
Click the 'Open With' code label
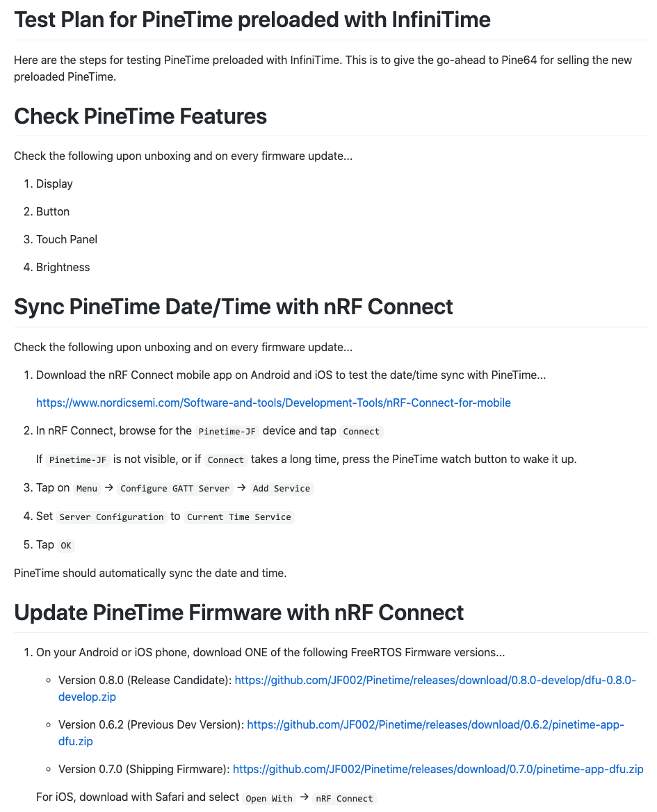(268, 799)
